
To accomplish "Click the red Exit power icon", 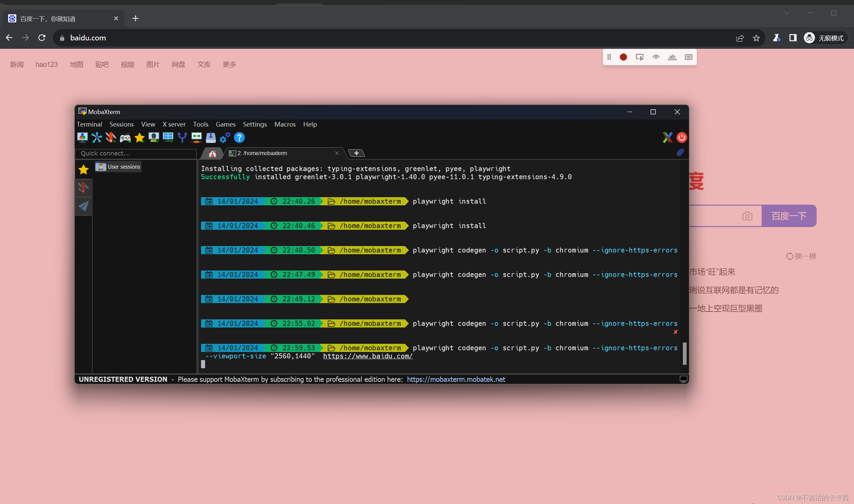I will pyautogui.click(x=682, y=137).
